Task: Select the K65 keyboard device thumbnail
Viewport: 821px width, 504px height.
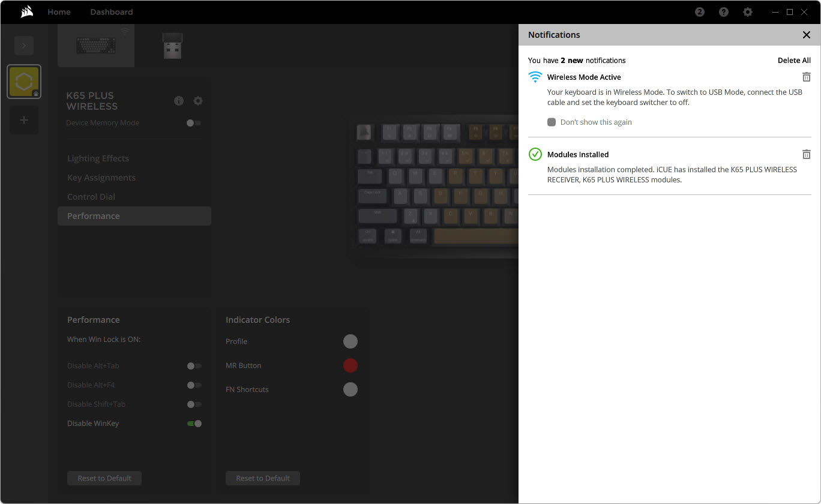Action: pyautogui.click(x=96, y=45)
